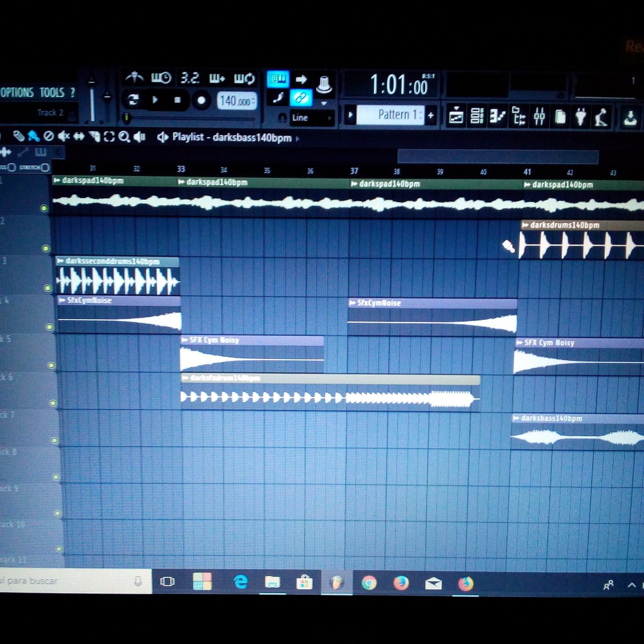Enable typing keyboard to piano

[277, 79]
